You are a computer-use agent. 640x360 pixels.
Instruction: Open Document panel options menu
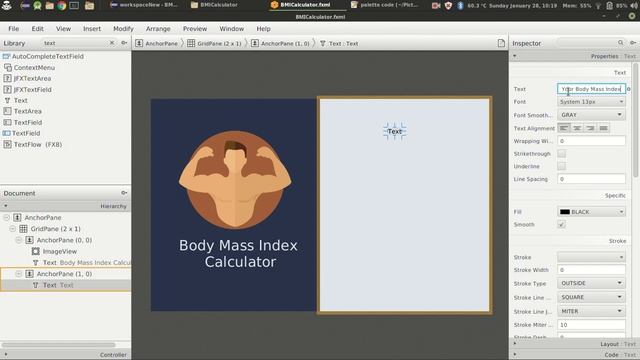point(124,193)
